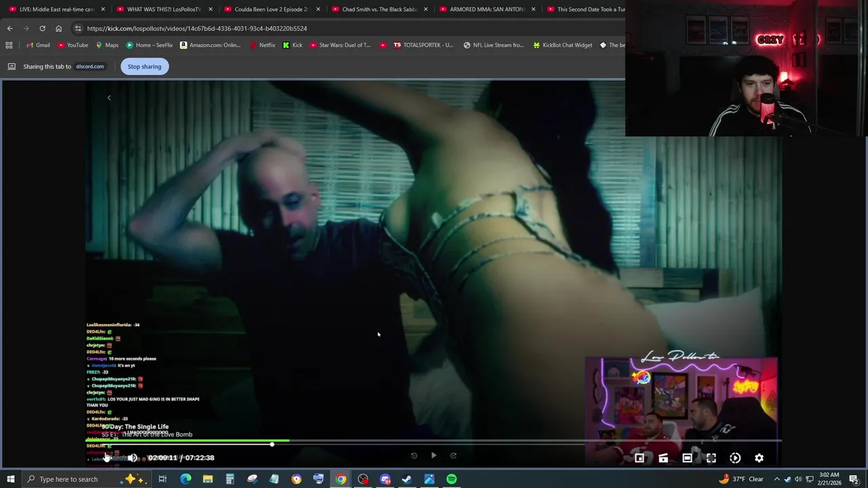The image size is (868, 488).
Task: Close the Chad Smith vs. Black Sabbath tab
Action: point(426,9)
